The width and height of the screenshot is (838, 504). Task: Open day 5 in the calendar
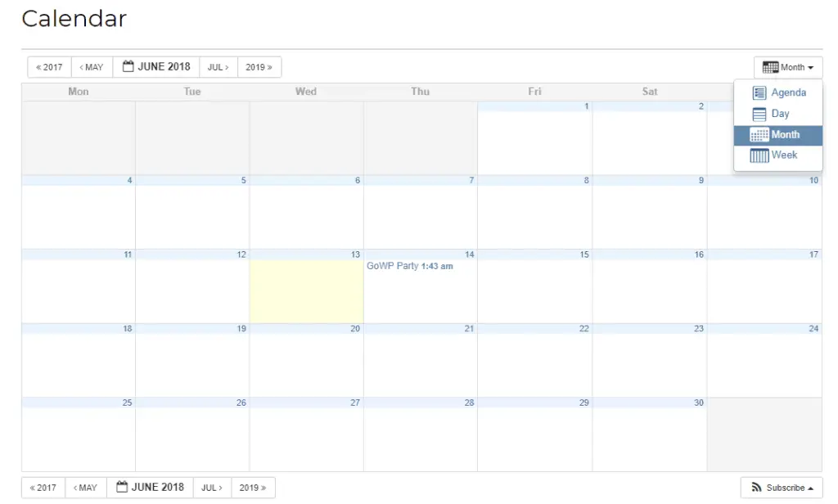[x=243, y=181]
